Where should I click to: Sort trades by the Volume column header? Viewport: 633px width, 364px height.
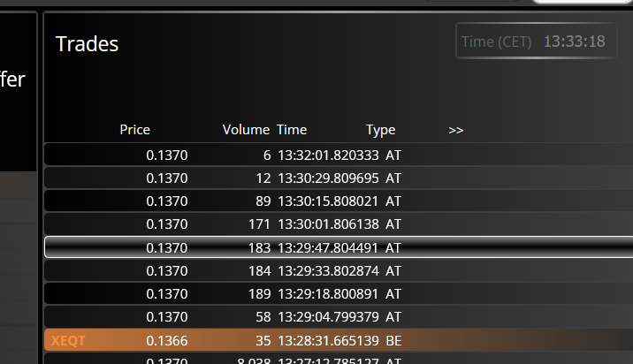[246, 130]
